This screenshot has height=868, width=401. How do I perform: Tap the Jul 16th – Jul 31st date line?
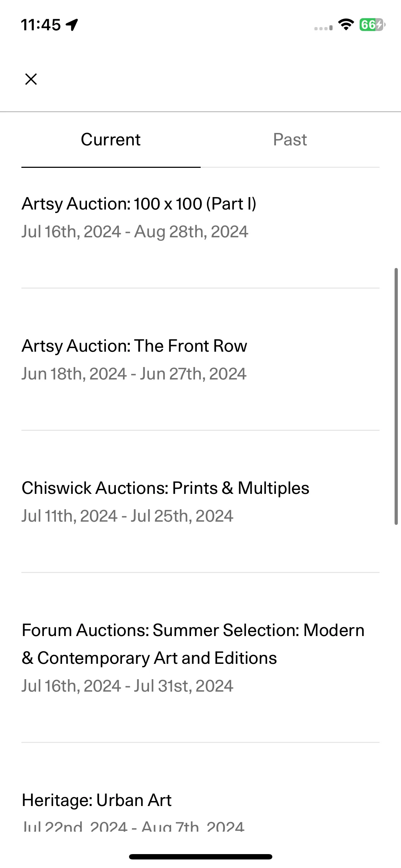pos(127,686)
